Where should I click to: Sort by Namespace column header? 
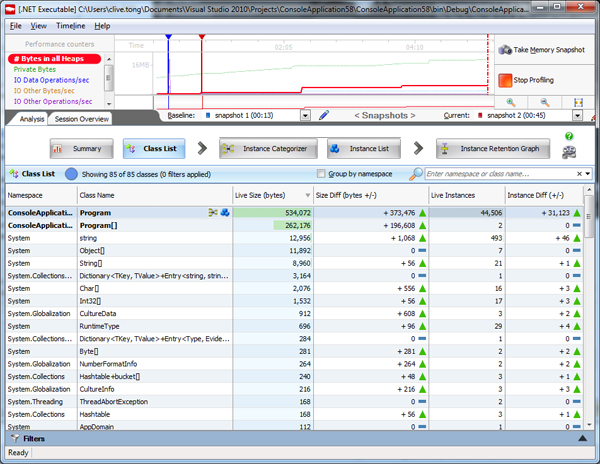(41, 195)
